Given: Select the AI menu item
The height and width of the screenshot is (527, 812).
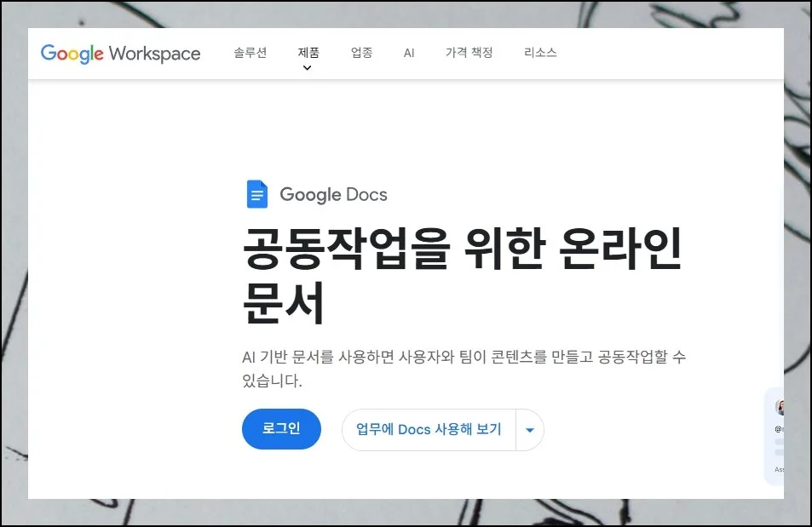Looking at the screenshot, I should (x=408, y=52).
